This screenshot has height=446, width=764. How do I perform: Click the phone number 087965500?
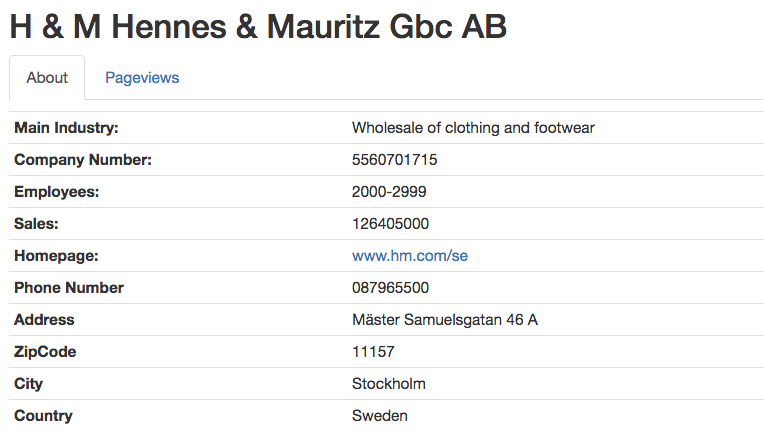point(390,288)
